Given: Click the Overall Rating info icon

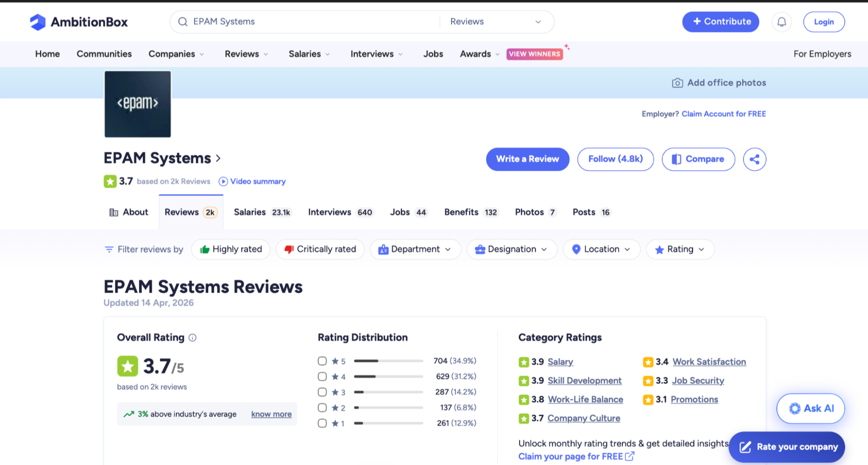Looking at the screenshot, I should click(192, 338).
